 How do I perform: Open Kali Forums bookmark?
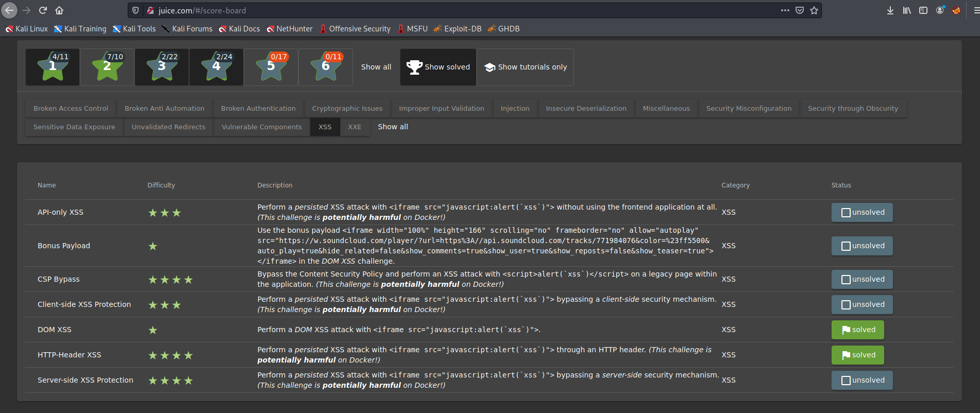coord(187,29)
